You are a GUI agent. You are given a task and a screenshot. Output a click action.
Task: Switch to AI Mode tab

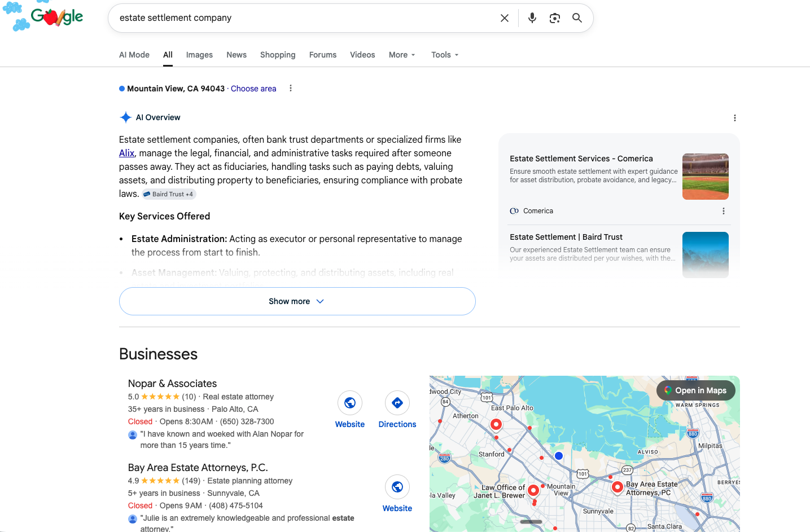pos(134,55)
